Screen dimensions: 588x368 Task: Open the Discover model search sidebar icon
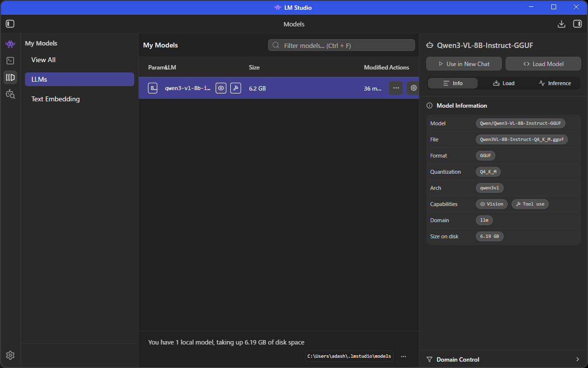tap(10, 94)
